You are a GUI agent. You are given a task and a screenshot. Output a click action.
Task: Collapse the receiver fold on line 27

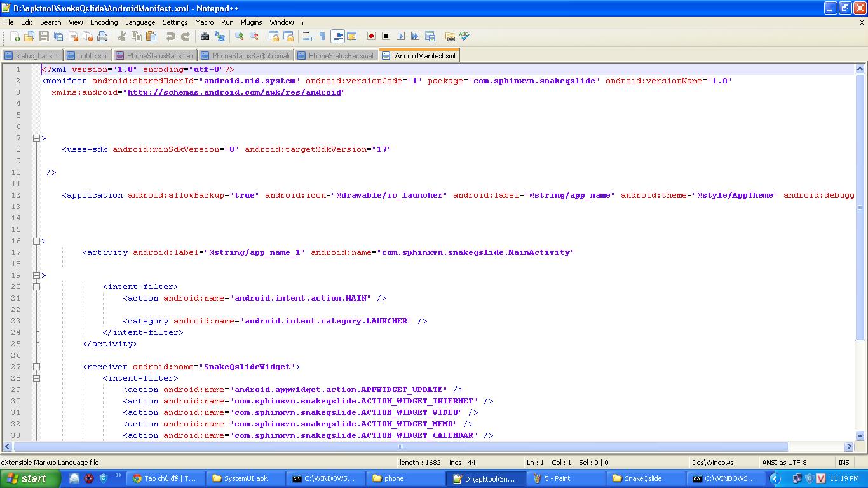[36, 367]
